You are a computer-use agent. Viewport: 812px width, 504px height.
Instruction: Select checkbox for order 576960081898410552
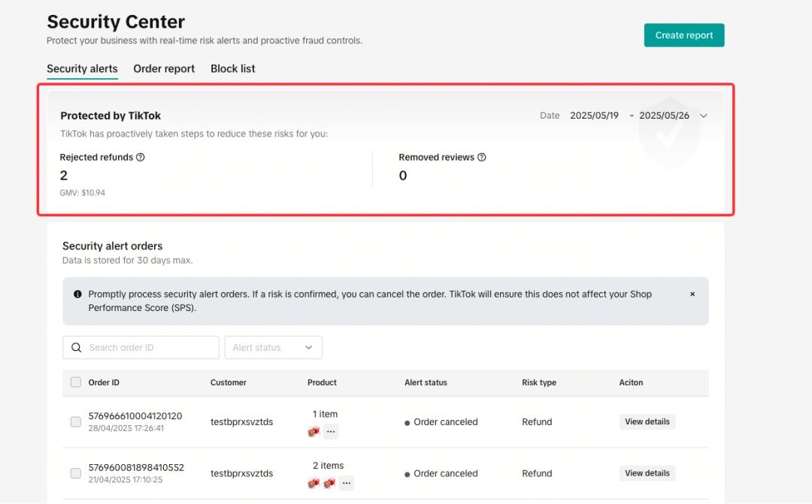[76, 473]
